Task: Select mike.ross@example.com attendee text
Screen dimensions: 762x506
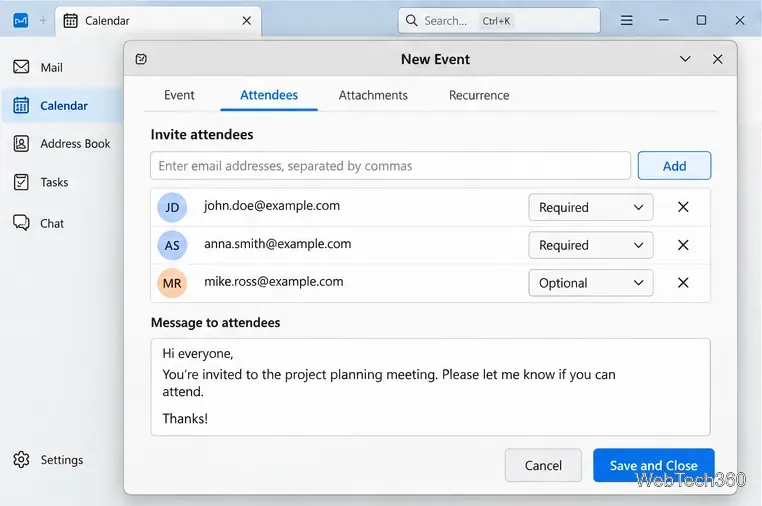Action: 274,281
